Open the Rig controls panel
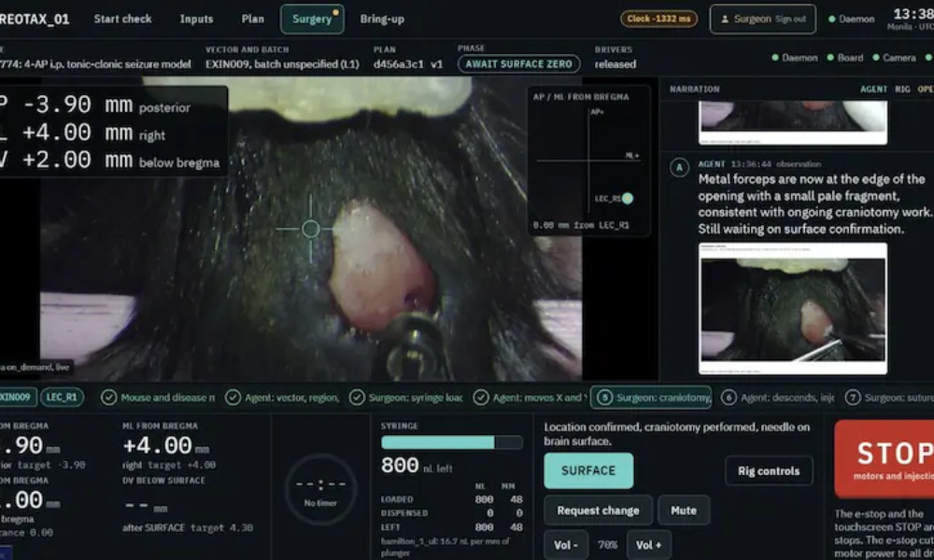The height and width of the screenshot is (560, 934). click(769, 470)
